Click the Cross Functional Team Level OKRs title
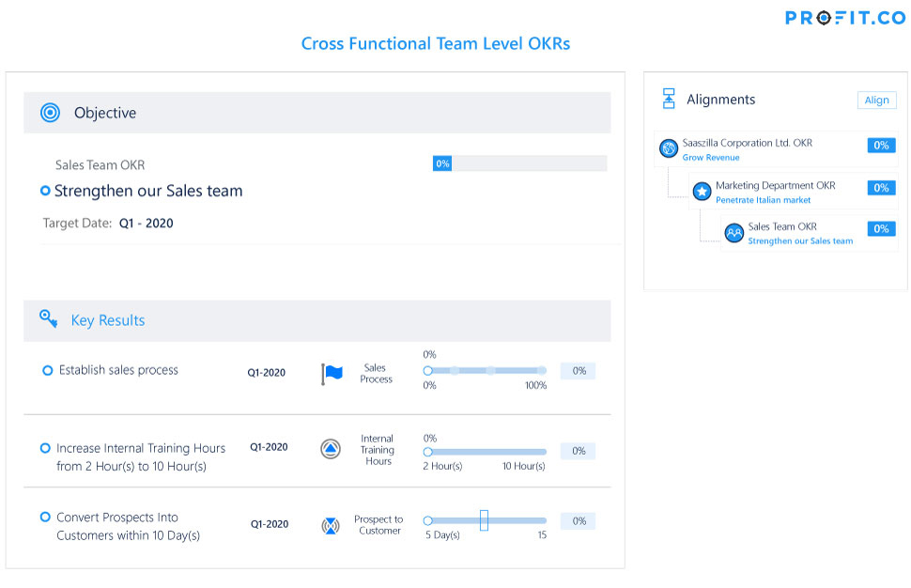 point(435,43)
